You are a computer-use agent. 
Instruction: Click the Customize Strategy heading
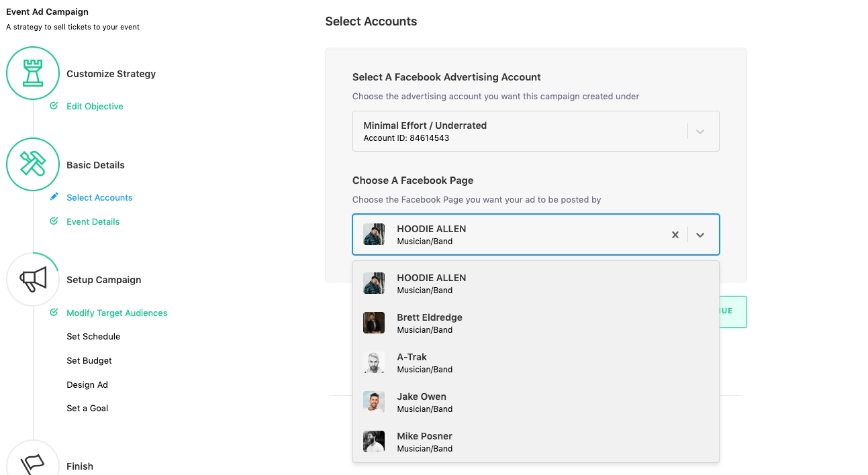[111, 74]
